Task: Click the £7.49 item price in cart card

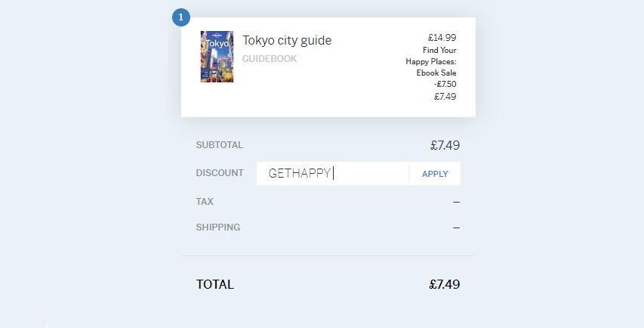Action: tap(445, 97)
